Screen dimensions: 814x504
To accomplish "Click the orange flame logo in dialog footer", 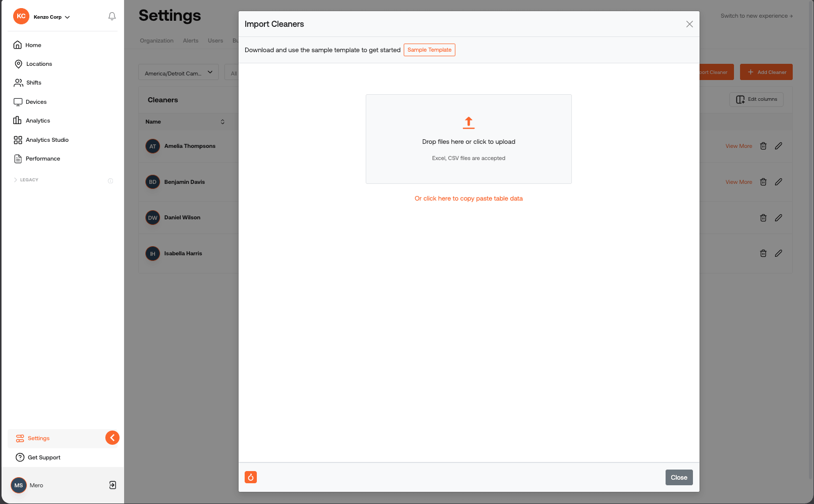I will coord(251,477).
